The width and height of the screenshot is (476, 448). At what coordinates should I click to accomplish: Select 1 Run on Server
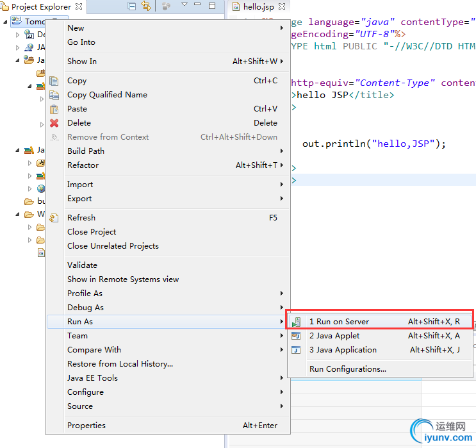380,322
